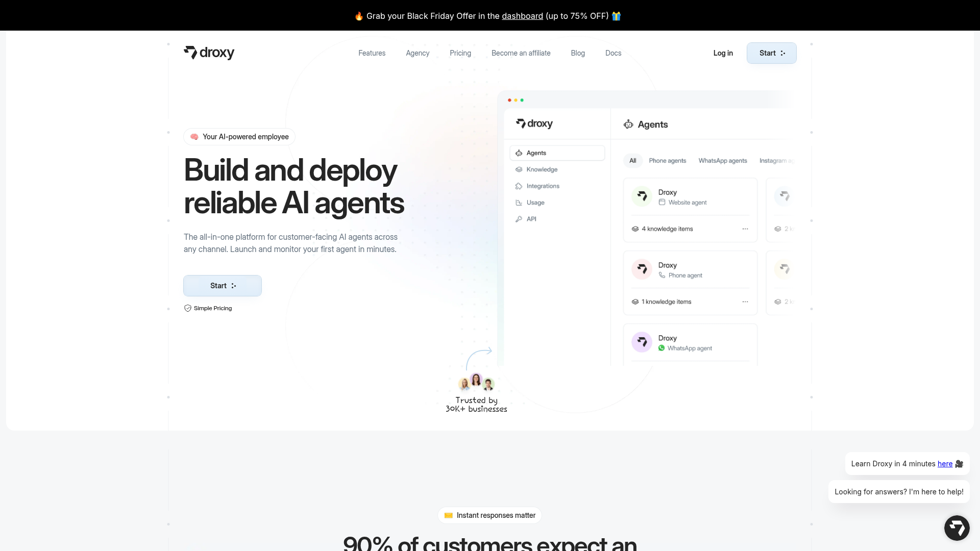Screen dimensions: 980x551
Task: Select the Phone agents filter tab
Action: click(x=667, y=161)
